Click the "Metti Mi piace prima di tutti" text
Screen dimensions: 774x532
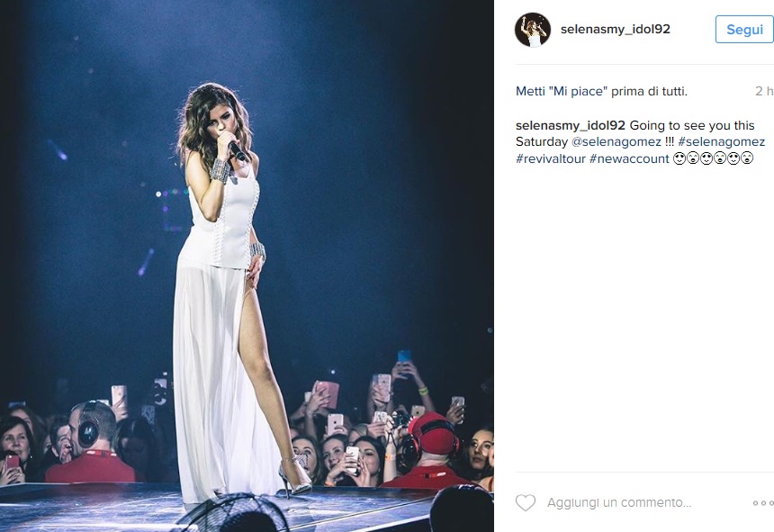[601, 91]
